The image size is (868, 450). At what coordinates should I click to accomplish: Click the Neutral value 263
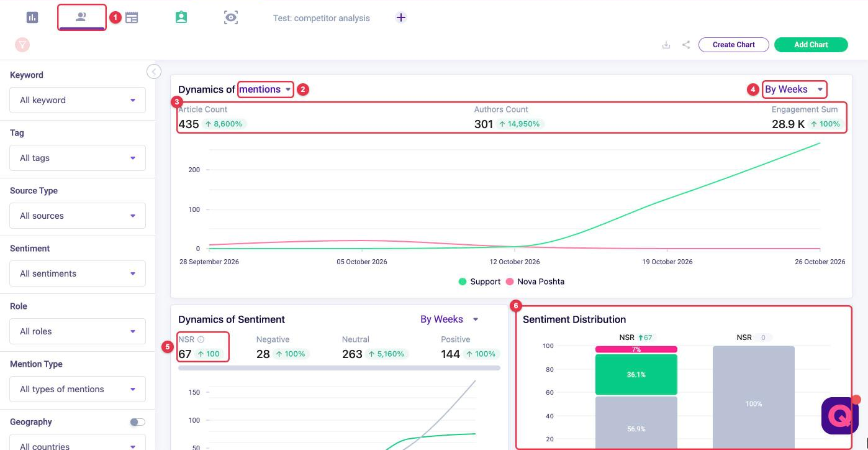coord(352,354)
